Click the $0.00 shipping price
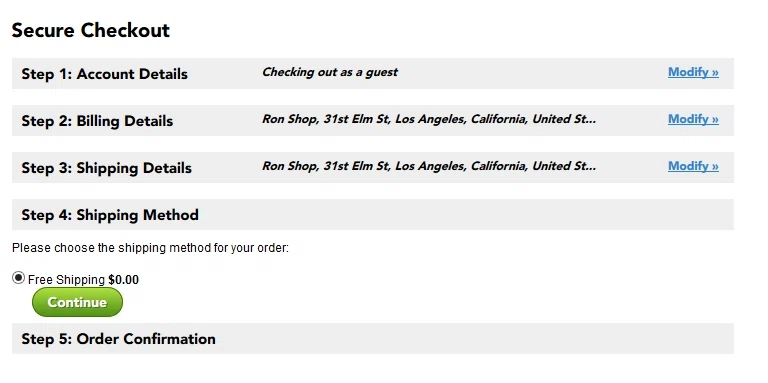Screen dimensions: 768x383 tap(123, 280)
